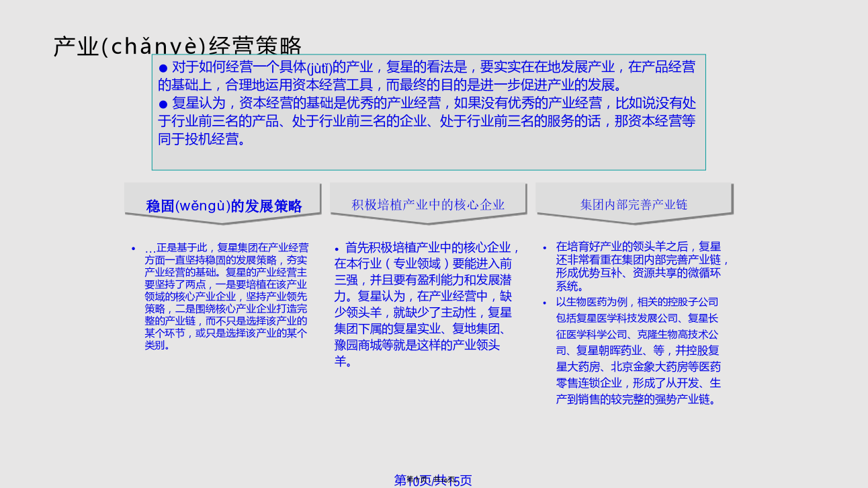Click the middle column text starting 首先积极培植

coord(427,304)
